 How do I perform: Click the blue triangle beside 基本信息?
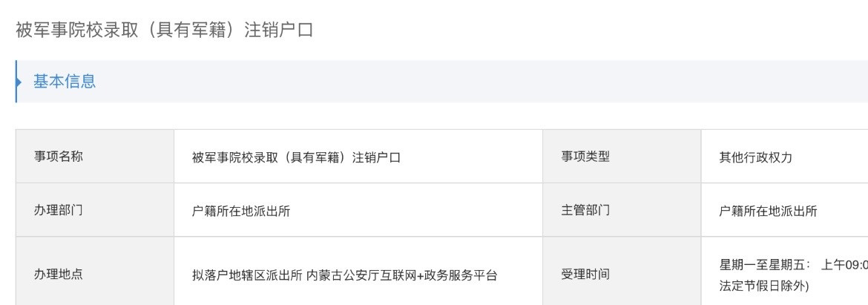(19, 81)
